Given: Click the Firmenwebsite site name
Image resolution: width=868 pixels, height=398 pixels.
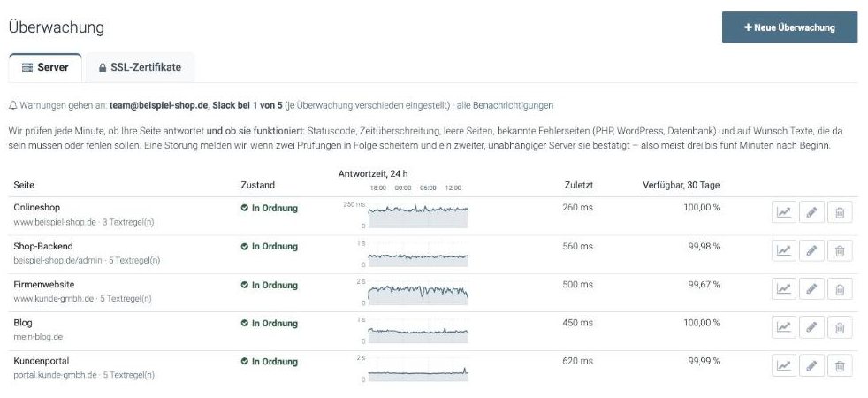Looking at the screenshot, I should pos(44,285).
